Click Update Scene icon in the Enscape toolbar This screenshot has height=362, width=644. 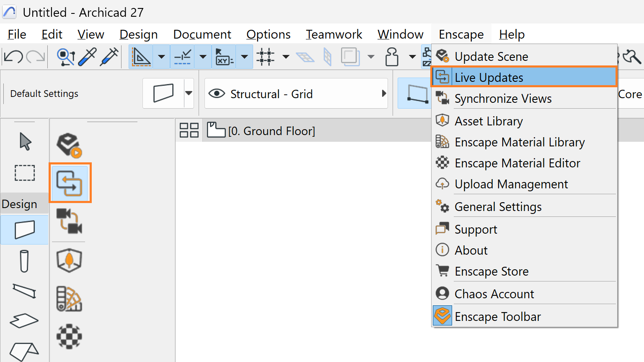(x=70, y=145)
